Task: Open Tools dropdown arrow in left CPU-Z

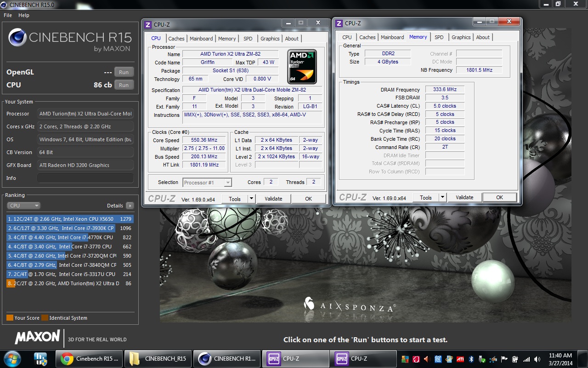Action: 251,199
